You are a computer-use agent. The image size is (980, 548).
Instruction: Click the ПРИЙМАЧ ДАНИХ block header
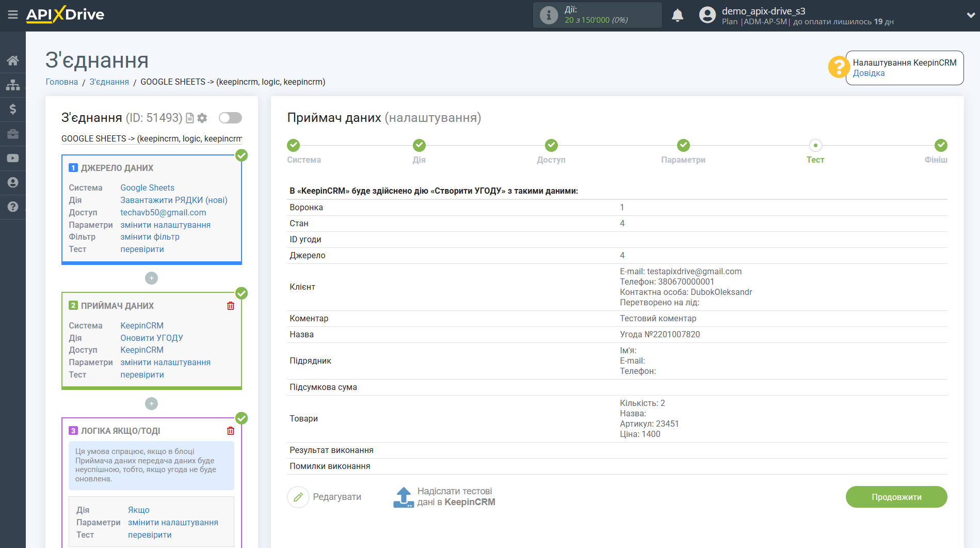click(117, 306)
